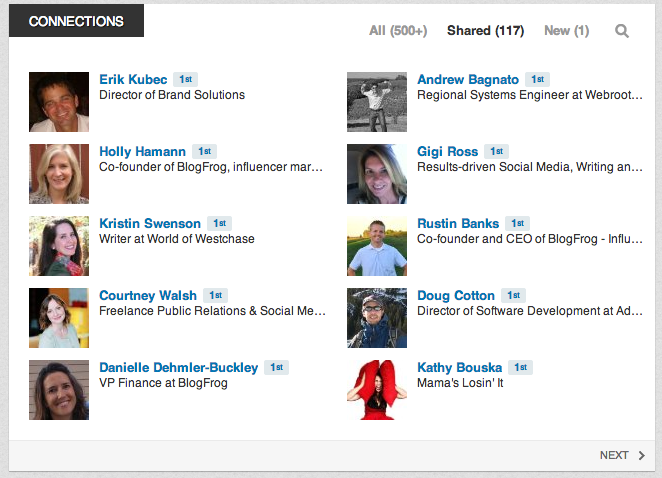Show the New (1) connections tab
The image size is (662, 478).
pyautogui.click(x=567, y=31)
